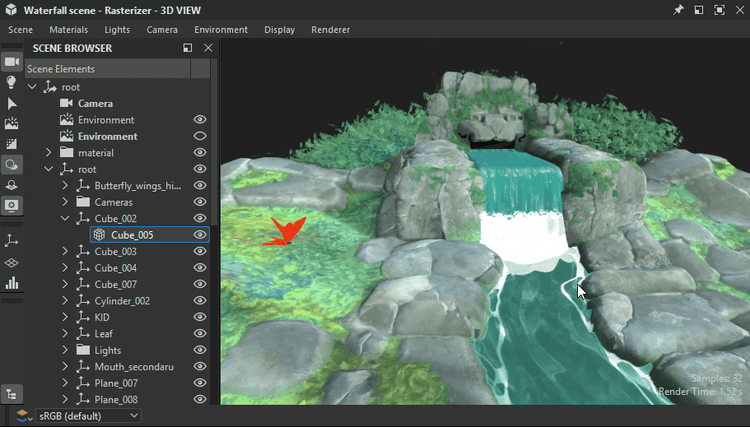Select the Cube_004 row
Image resolution: width=750 pixels, height=427 pixels.
[x=115, y=268]
